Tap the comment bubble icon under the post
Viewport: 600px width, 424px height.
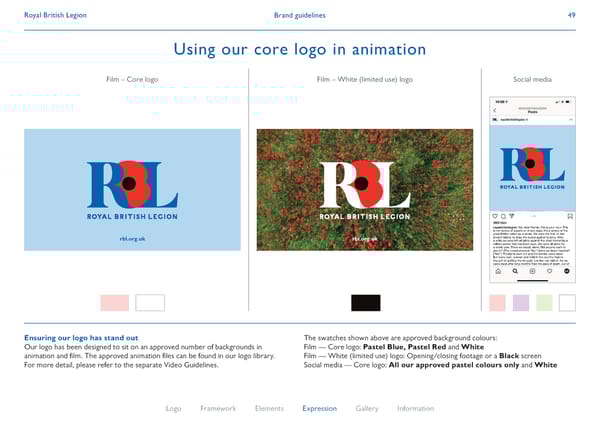click(501, 215)
